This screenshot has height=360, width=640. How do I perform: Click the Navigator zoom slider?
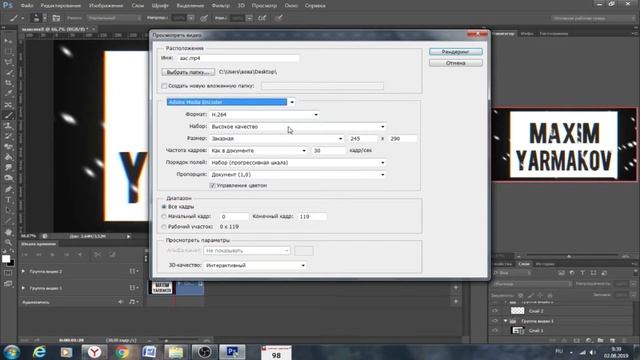click(568, 256)
